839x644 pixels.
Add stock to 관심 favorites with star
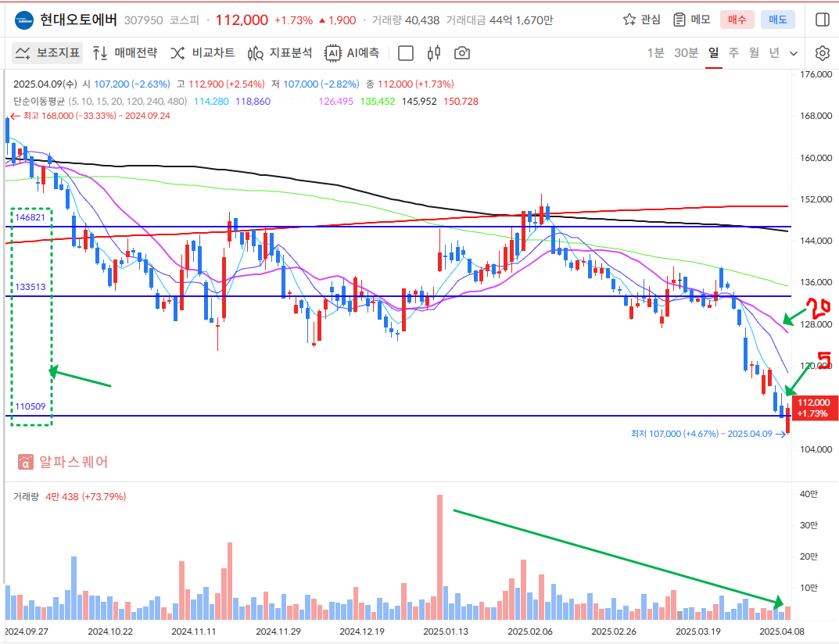pos(641,20)
